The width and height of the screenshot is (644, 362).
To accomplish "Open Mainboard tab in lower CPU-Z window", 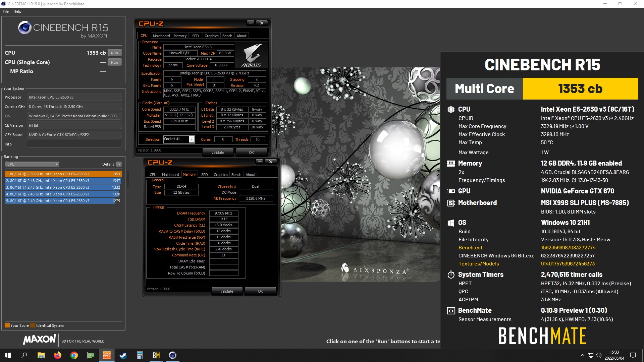I will click(170, 175).
